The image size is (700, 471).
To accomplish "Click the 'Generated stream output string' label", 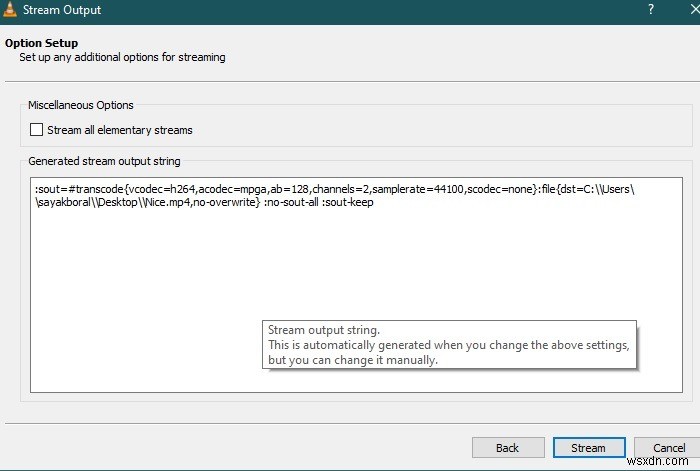I will 104,161.
